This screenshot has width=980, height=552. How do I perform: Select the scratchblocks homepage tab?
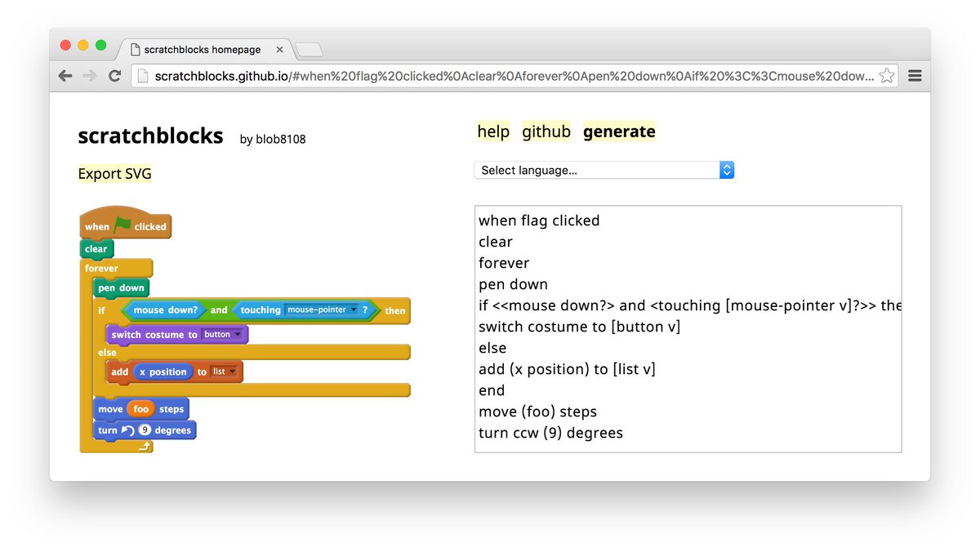click(202, 49)
